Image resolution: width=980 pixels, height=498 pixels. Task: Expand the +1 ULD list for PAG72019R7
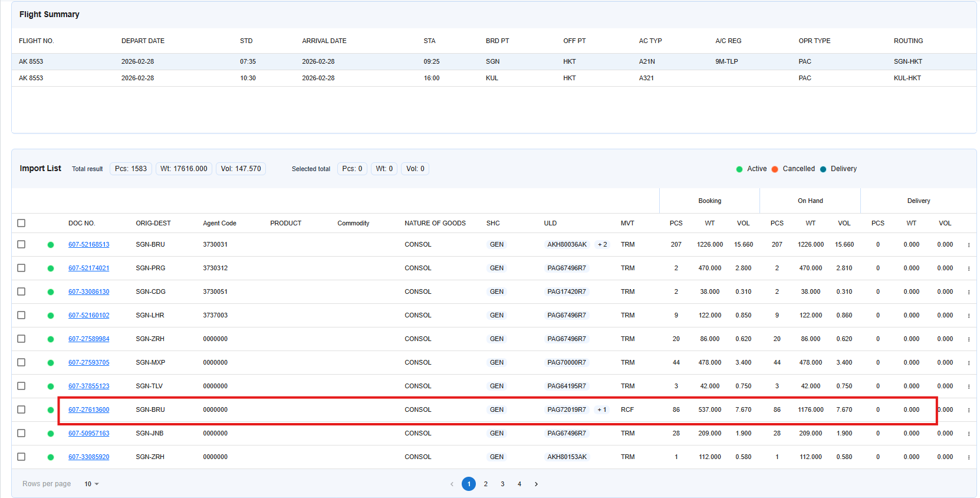(601, 409)
